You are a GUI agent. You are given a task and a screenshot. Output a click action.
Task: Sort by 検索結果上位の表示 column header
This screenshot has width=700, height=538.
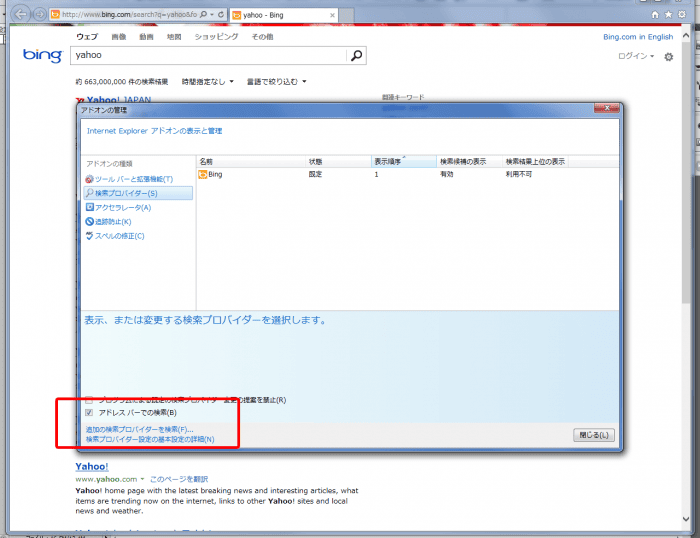point(535,162)
